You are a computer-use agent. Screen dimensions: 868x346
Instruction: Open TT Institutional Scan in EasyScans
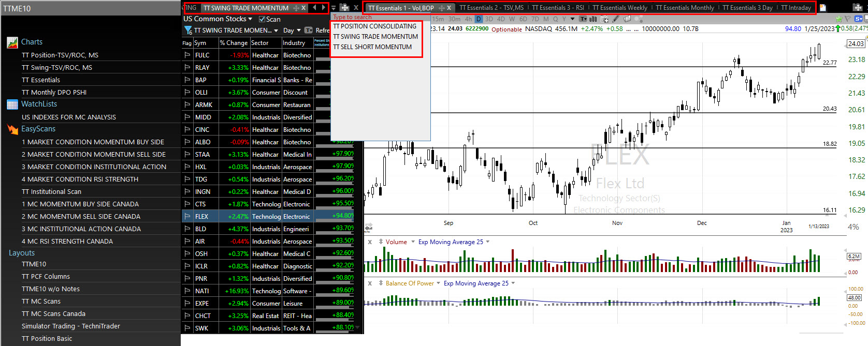pyautogui.click(x=51, y=192)
